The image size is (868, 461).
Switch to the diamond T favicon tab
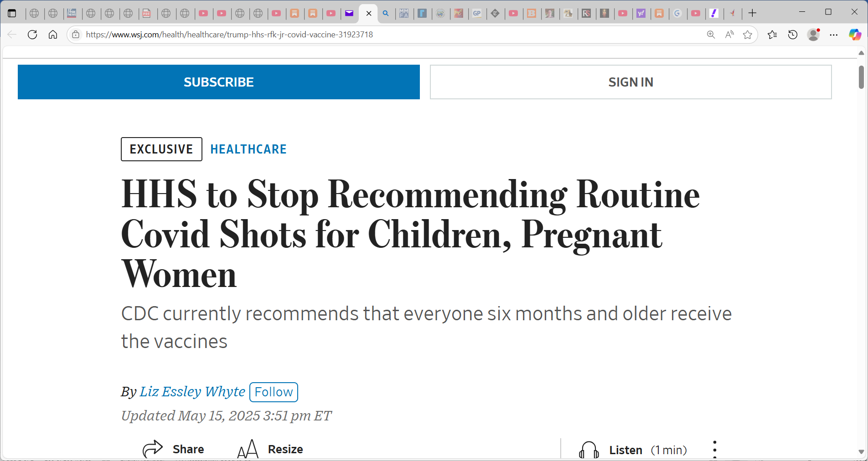pos(495,13)
